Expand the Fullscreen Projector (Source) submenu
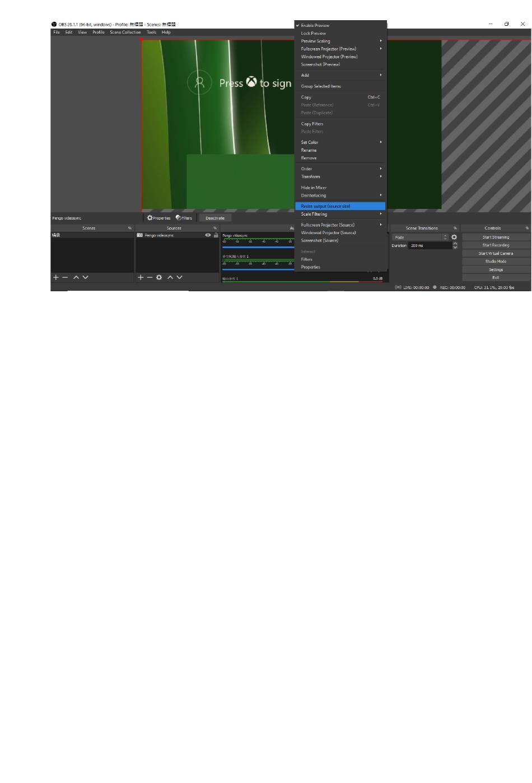Viewport: 532px width, 783px height. click(340, 225)
